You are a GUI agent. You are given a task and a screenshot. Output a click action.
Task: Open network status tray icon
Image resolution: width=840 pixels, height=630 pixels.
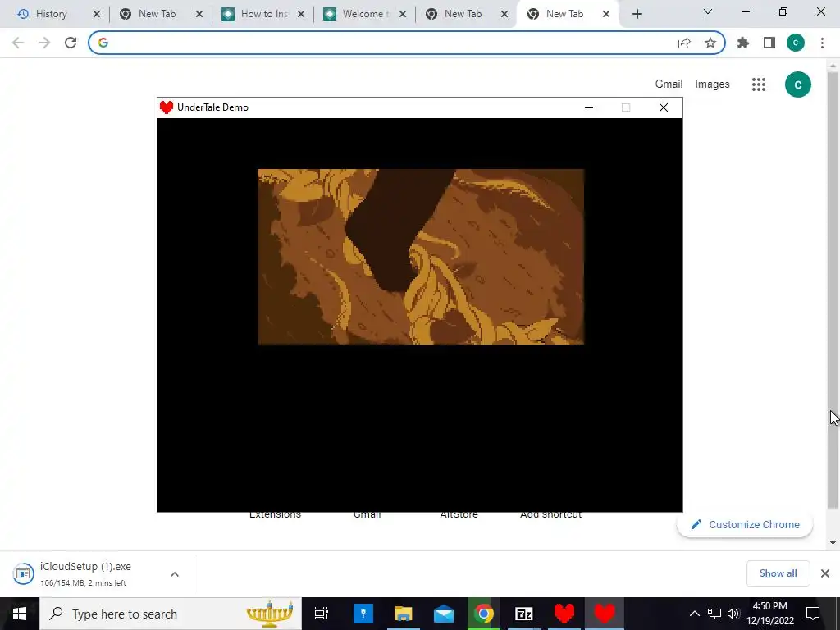[714, 614]
